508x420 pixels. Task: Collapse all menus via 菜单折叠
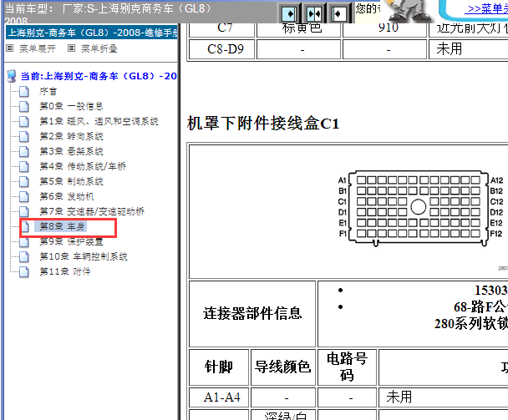pos(99,48)
